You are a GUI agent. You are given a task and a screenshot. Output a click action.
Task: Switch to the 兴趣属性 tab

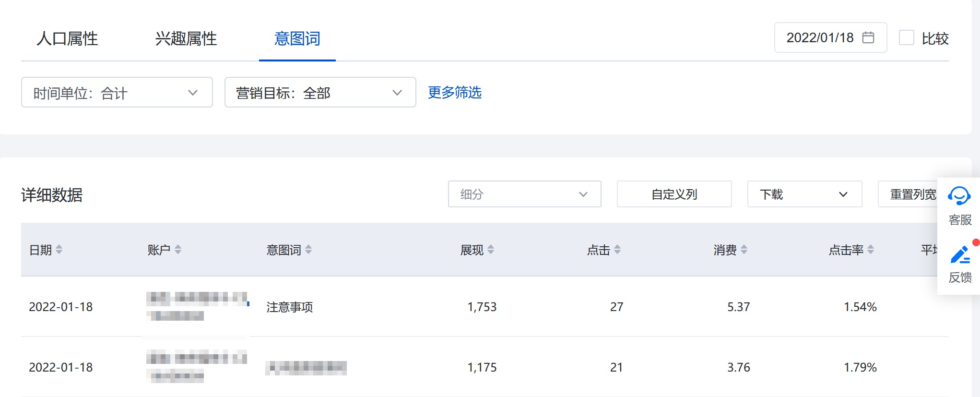(186, 38)
